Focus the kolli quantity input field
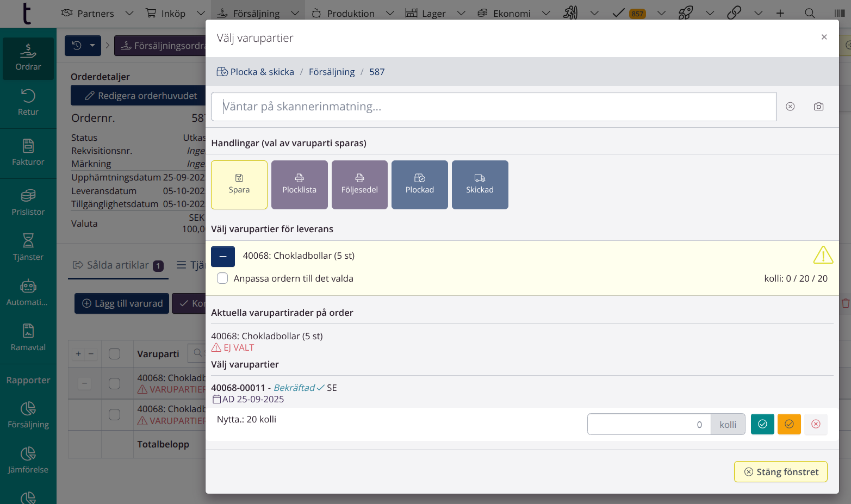This screenshot has width=851, height=504. [x=649, y=425]
